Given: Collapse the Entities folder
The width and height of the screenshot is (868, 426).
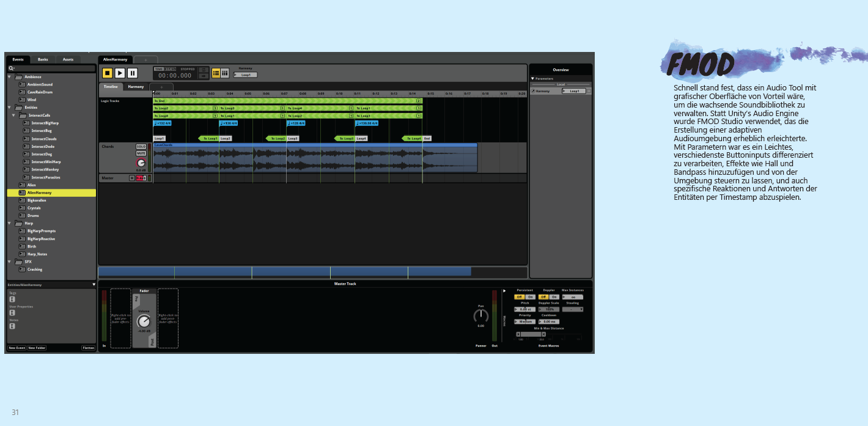Looking at the screenshot, I should click(x=10, y=107).
